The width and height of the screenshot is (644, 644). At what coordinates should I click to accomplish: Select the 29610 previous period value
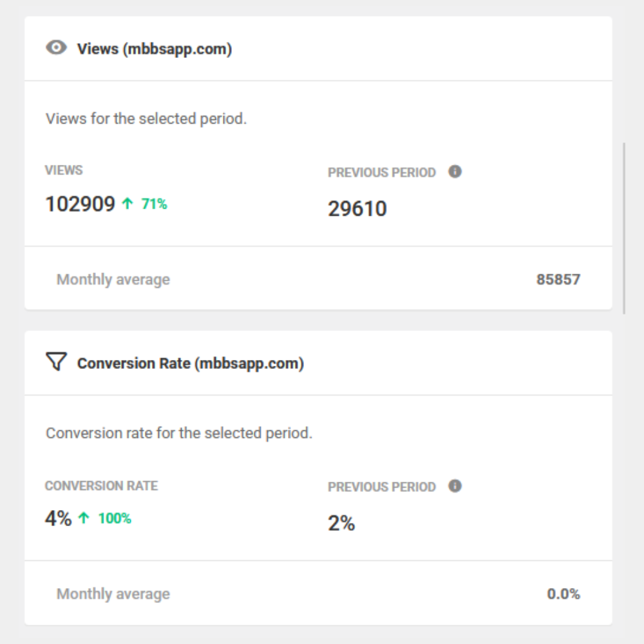(357, 209)
